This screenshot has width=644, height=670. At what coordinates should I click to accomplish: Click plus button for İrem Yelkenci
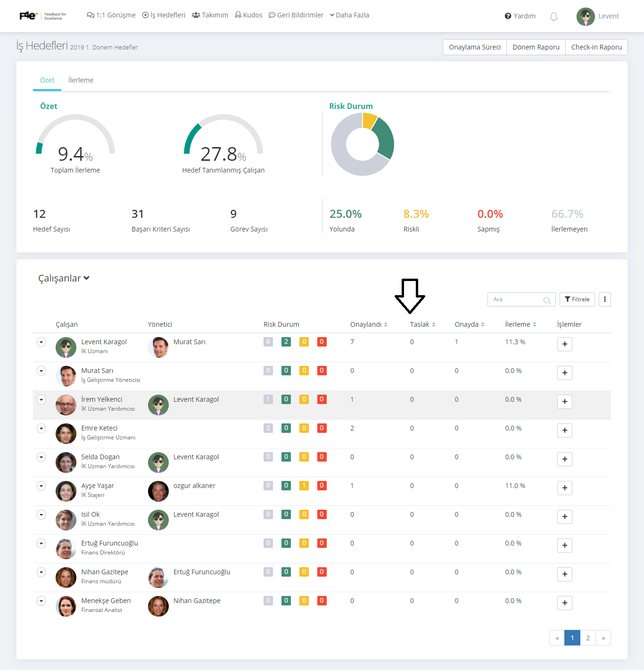565,402
